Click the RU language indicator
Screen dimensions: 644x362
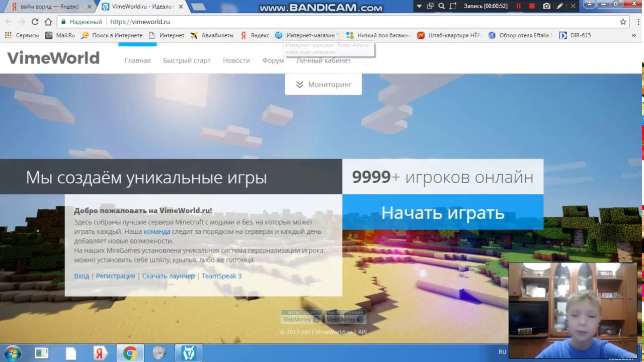502,352
